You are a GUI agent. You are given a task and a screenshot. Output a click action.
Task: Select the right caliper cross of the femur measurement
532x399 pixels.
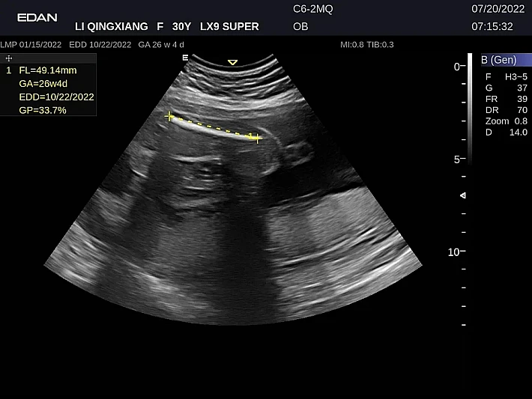pos(258,138)
